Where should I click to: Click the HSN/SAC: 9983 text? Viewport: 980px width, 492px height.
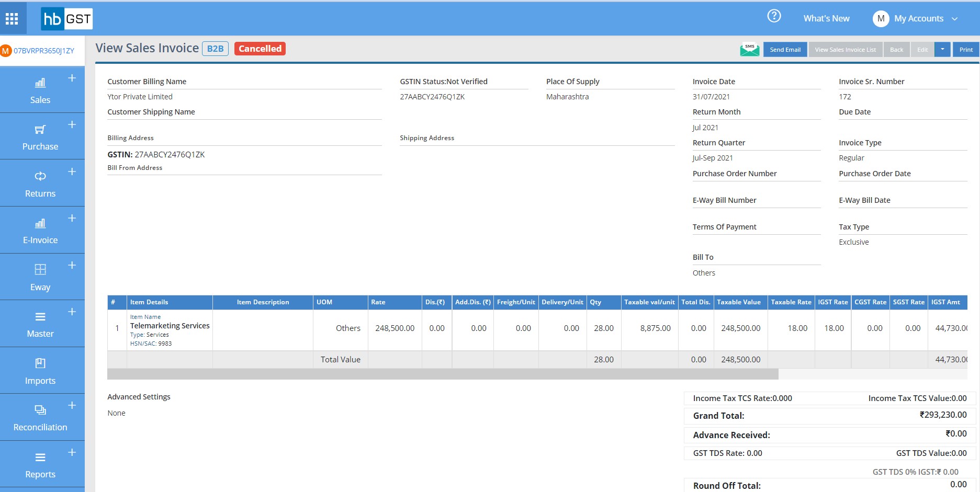coord(151,344)
